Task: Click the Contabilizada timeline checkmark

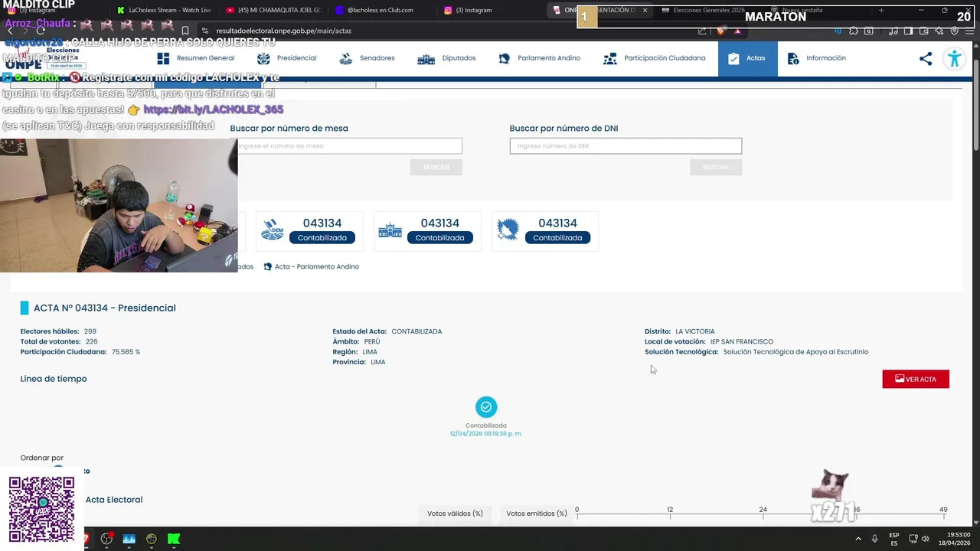Action: [486, 406]
